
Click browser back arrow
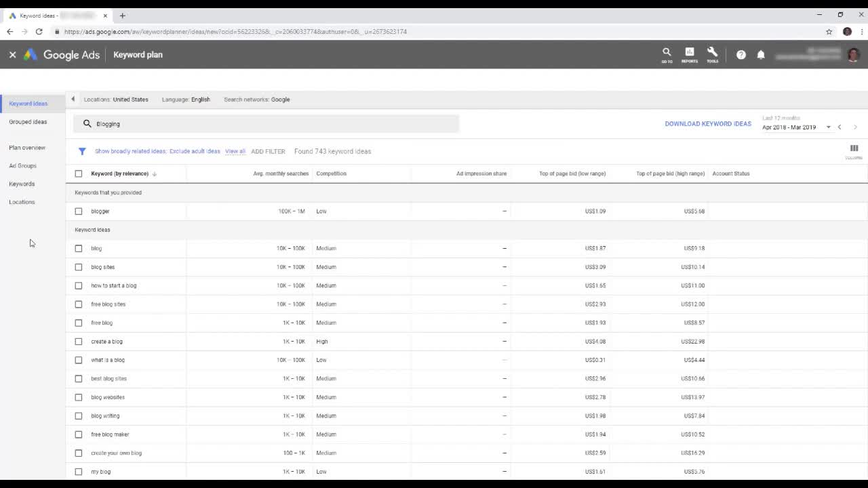tap(9, 32)
